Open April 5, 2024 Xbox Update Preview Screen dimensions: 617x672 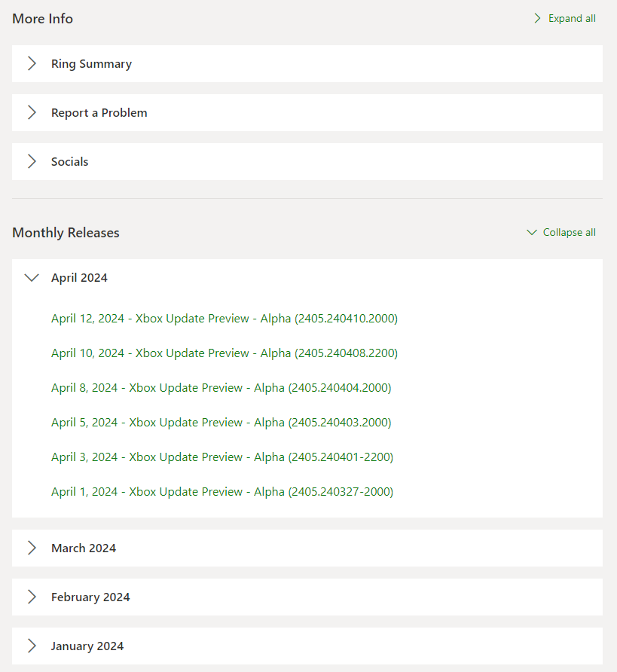(221, 423)
